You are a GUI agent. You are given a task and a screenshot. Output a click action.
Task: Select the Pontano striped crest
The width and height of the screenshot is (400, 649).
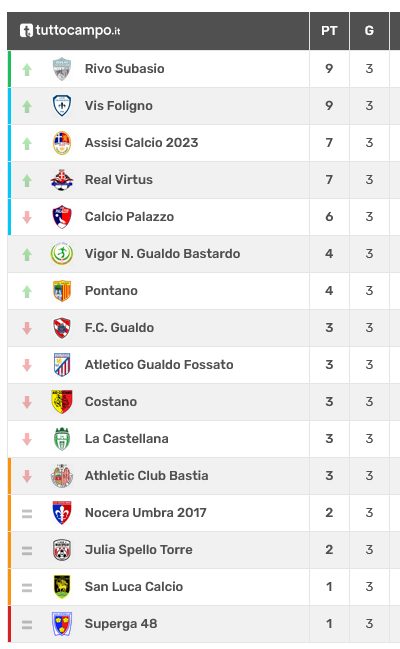pyautogui.click(x=62, y=291)
